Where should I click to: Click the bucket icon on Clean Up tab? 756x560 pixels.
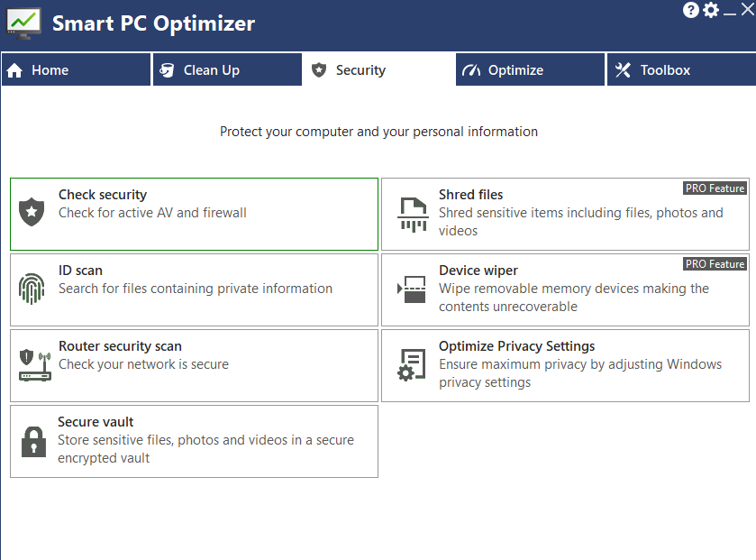[167, 70]
